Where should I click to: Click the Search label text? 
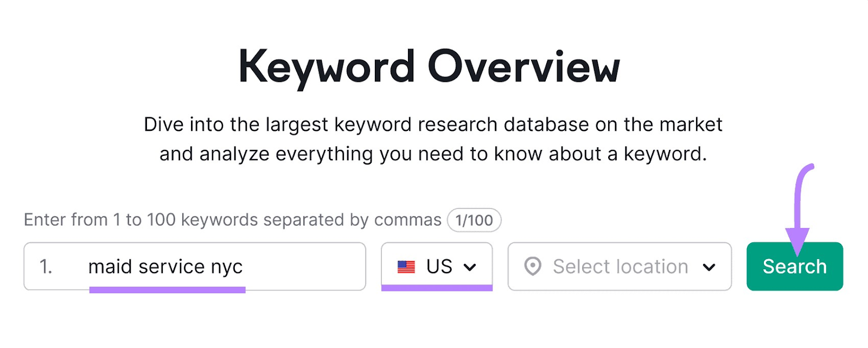click(x=794, y=266)
